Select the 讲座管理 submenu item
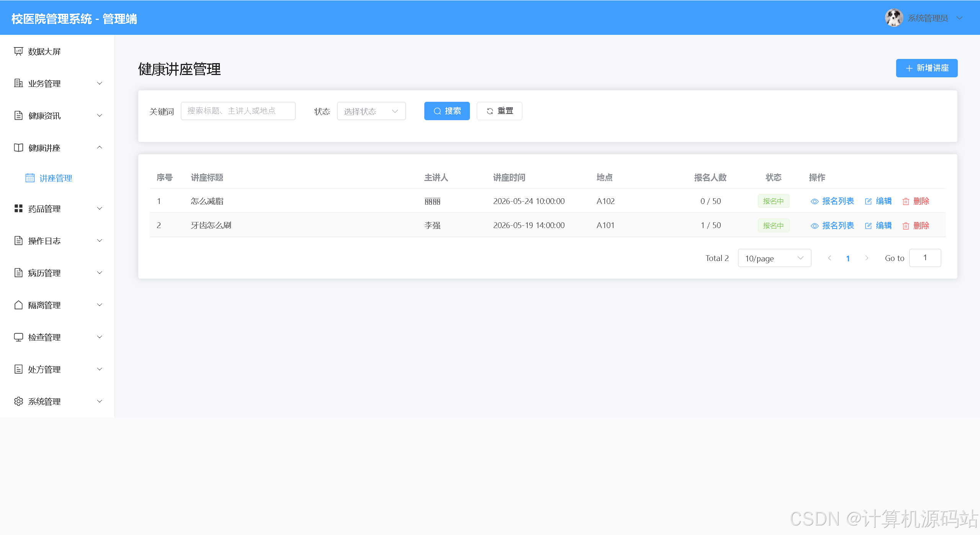980x535 pixels. [57, 178]
